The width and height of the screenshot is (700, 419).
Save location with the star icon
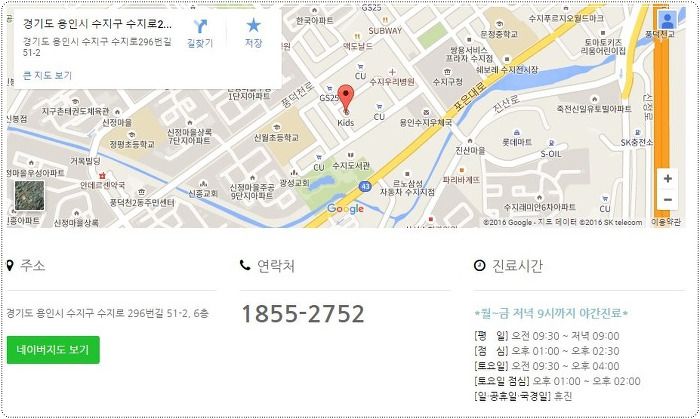point(253,25)
